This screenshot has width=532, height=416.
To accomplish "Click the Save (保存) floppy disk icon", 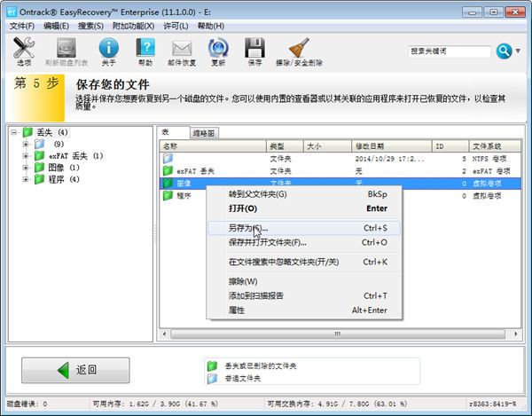I will pyautogui.click(x=254, y=48).
